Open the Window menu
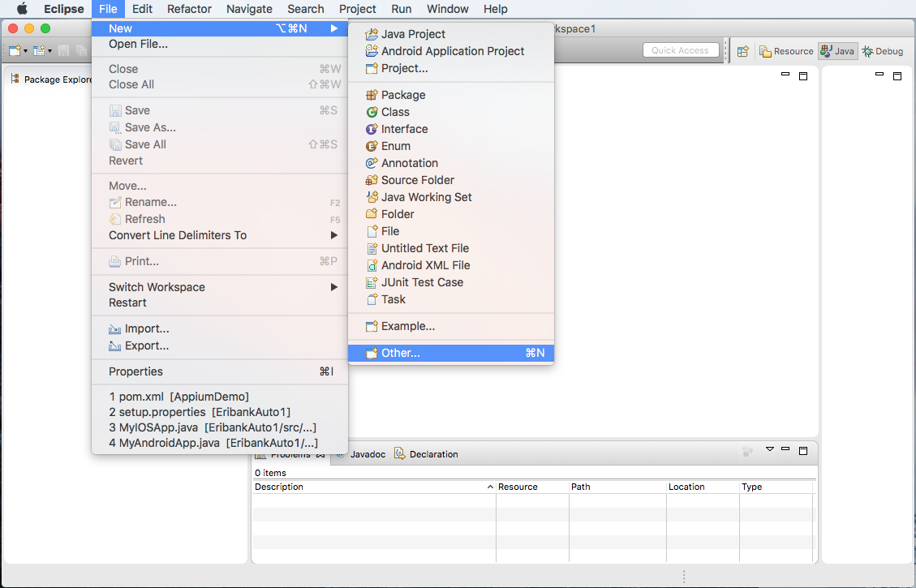916x588 pixels. (448, 9)
